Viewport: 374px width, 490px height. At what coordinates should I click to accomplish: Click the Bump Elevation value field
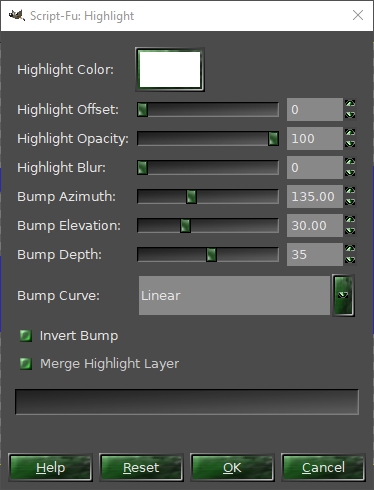pyautogui.click(x=315, y=226)
